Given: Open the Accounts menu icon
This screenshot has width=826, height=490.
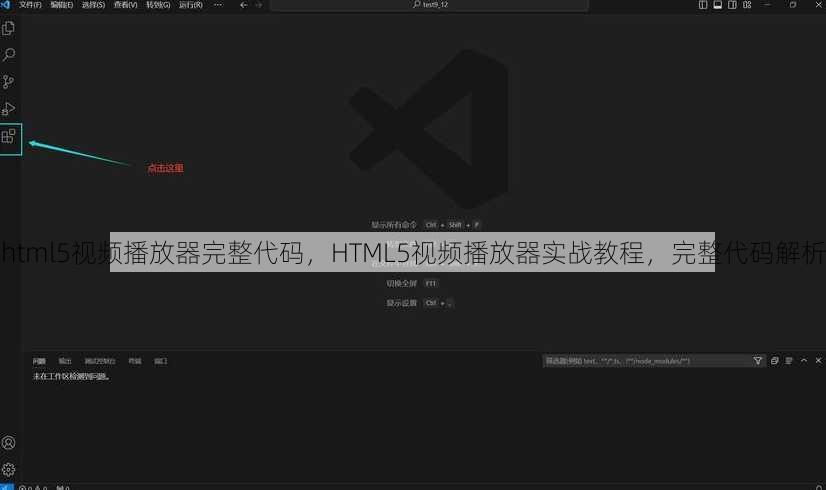Looking at the screenshot, I should tap(8, 443).
